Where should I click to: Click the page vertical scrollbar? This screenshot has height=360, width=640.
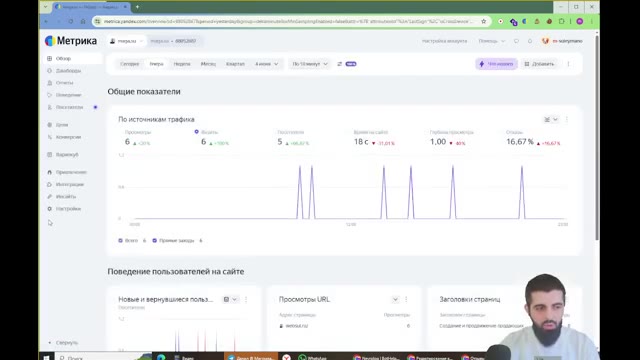click(x=597, y=139)
